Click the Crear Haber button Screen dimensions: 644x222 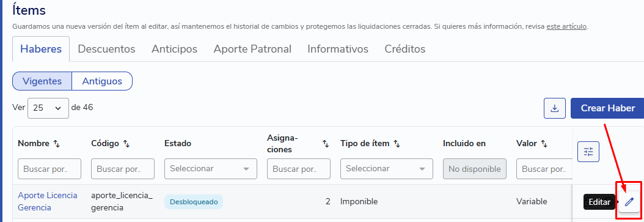coord(608,108)
